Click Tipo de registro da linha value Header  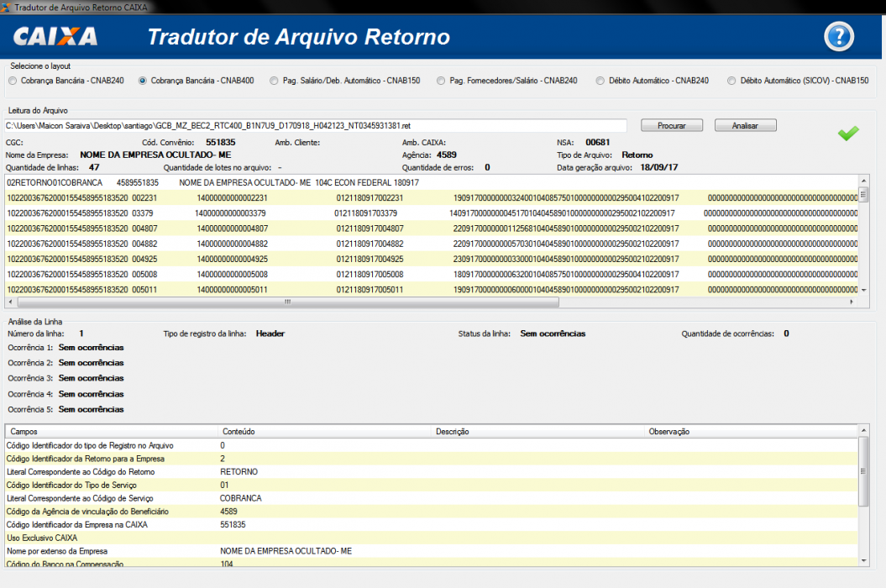tap(270, 333)
